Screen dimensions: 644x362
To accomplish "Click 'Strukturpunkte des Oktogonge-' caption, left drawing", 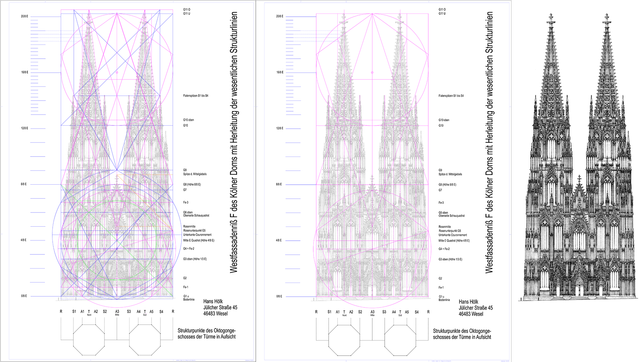I will click(207, 330).
